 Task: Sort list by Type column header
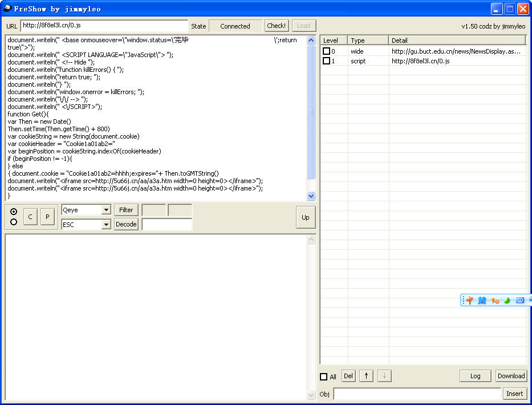click(x=368, y=40)
